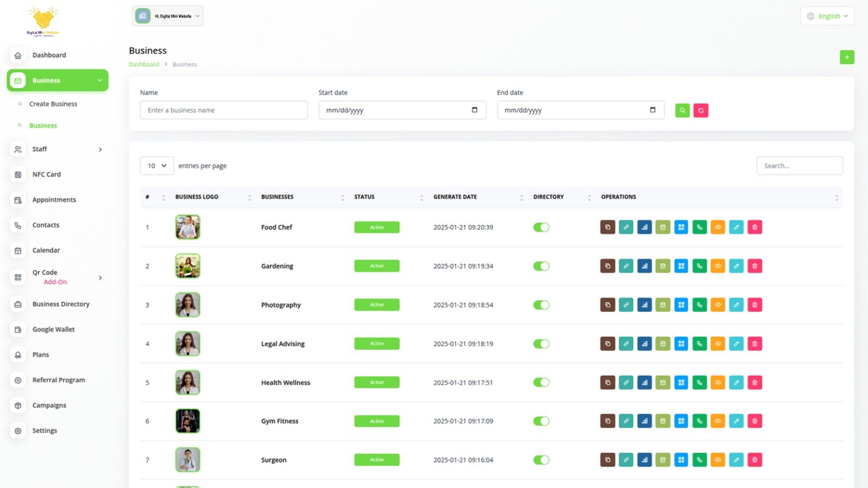Click green plus add business button

[847, 57]
